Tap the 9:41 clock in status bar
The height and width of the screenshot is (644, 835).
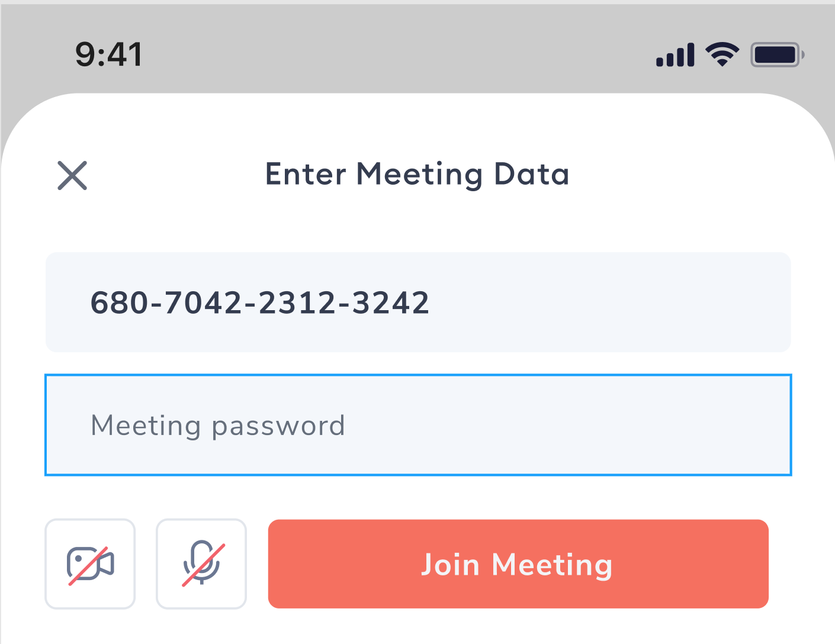coord(109,54)
